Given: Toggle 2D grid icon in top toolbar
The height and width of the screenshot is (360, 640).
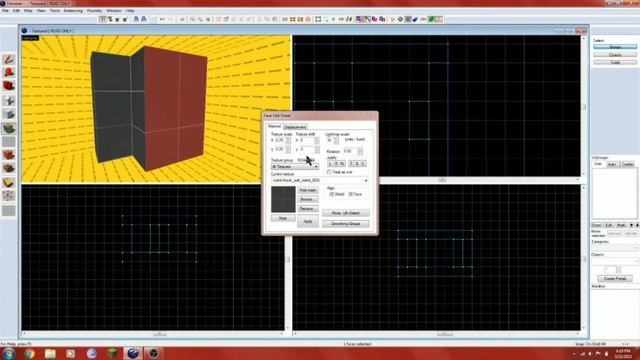Looking at the screenshot, I should click(x=102, y=19).
